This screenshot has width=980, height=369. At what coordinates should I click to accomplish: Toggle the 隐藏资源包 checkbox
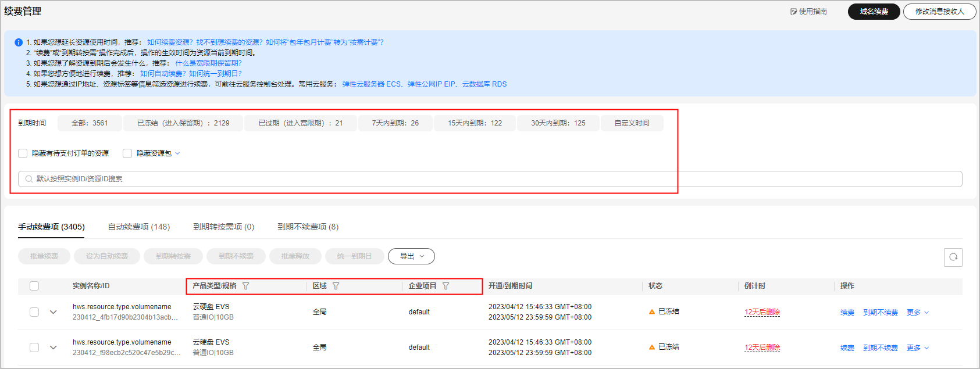click(127, 153)
